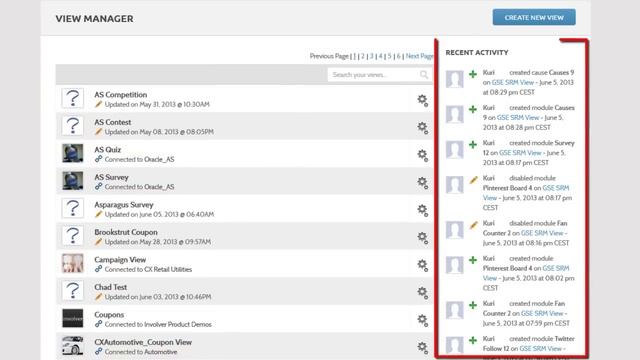
Task: Click the search magnifier icon
Action: tap(424, 75)
